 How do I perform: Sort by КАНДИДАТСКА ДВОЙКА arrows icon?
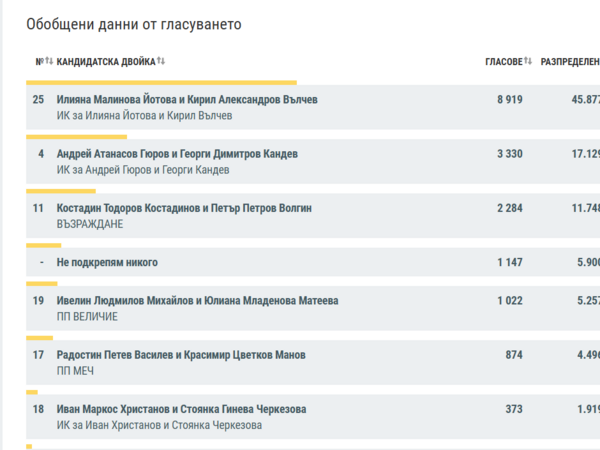coord(161,61)
